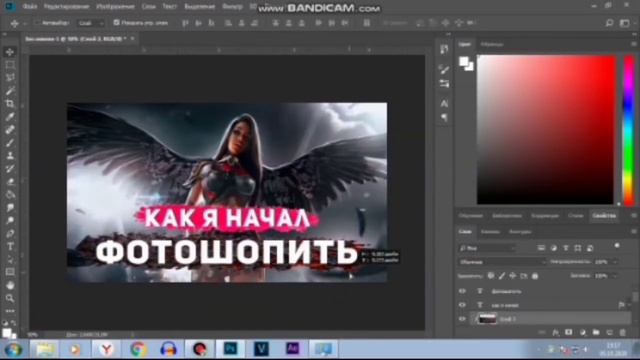Switch to the Стили tab
The width and height of the screenshot is (640, 360).
(576, 216)
